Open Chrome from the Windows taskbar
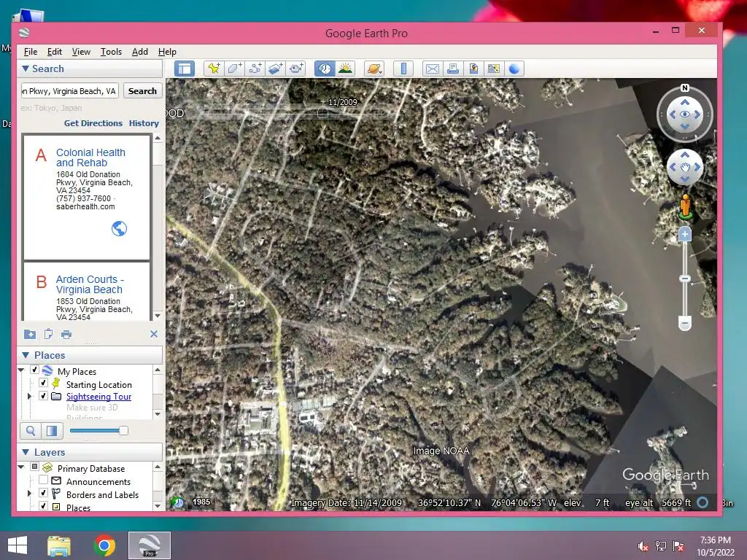 [104, 545]
